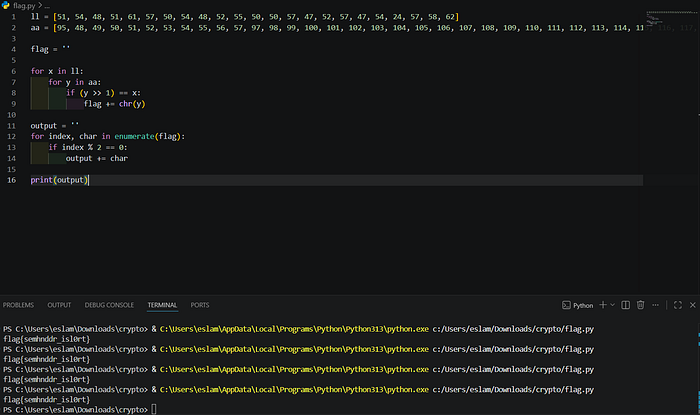Click the 'll = [51, 54...' list line
The height and width of the screenshot is (415, 700).
[245, 17]
